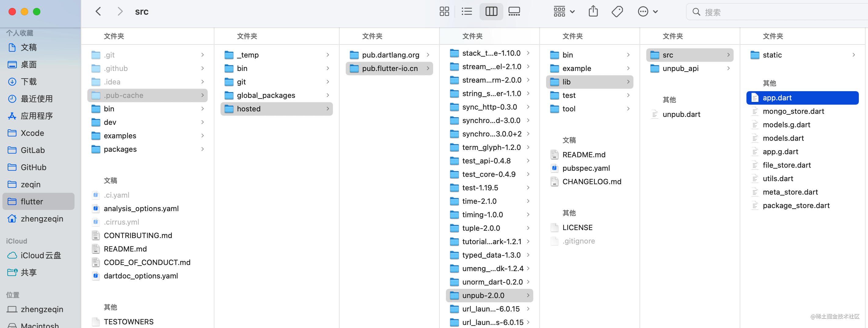Select the flutter item in sidebar
The height and width of the screenshot is (328, 868).
click(31, 201)
